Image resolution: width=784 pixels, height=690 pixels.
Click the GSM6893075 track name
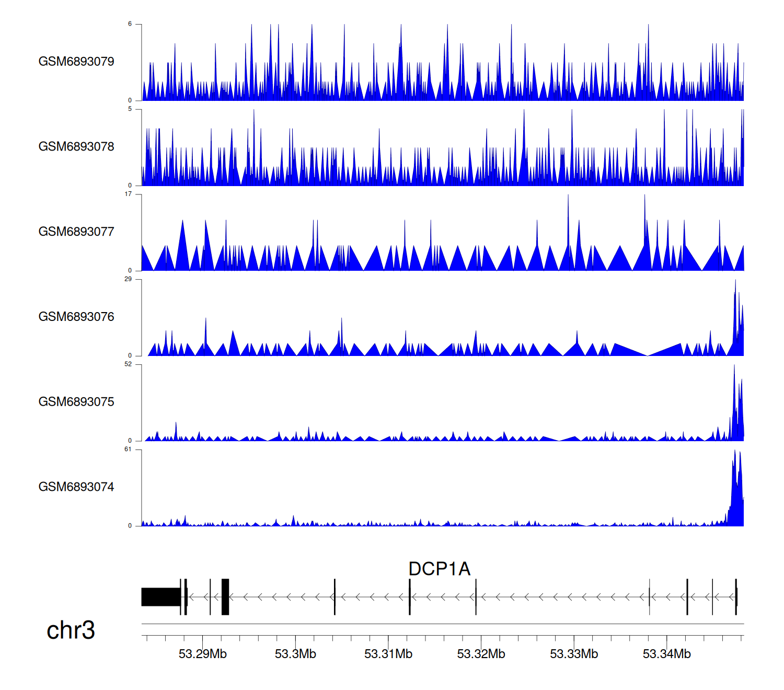(76, 402)
